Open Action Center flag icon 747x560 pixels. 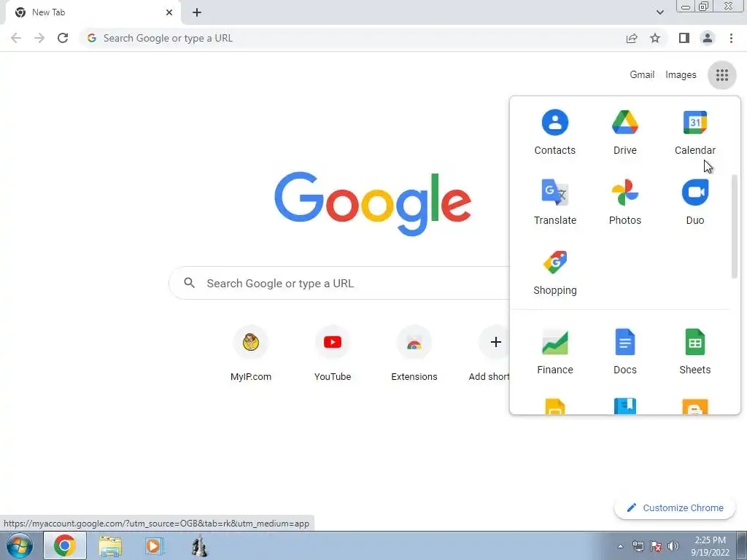coord(656,546)
